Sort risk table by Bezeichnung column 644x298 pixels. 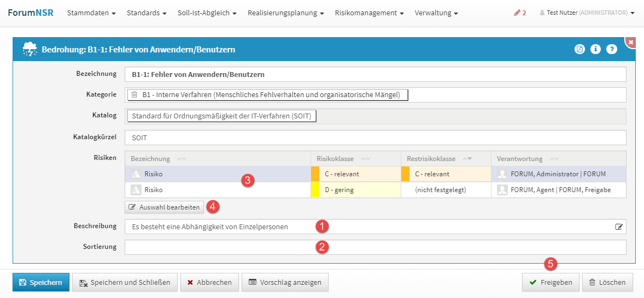[182, 159]
